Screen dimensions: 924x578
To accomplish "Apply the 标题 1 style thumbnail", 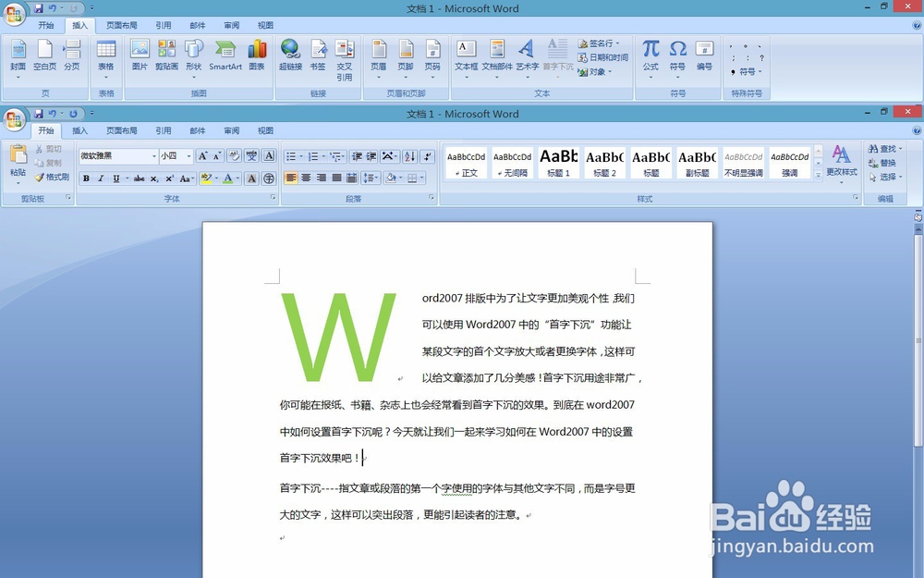I will (x=559, y=163).
